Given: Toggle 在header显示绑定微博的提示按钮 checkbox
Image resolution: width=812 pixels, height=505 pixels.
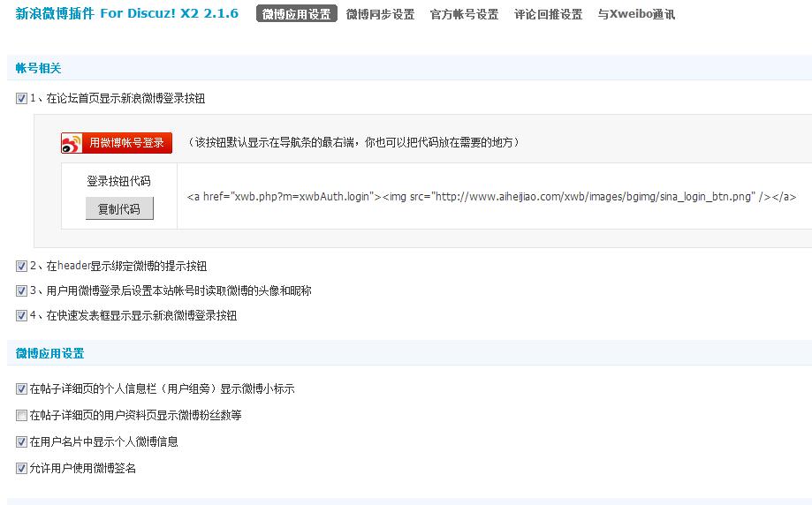Looking at the screenshot, I should point(21,266).
